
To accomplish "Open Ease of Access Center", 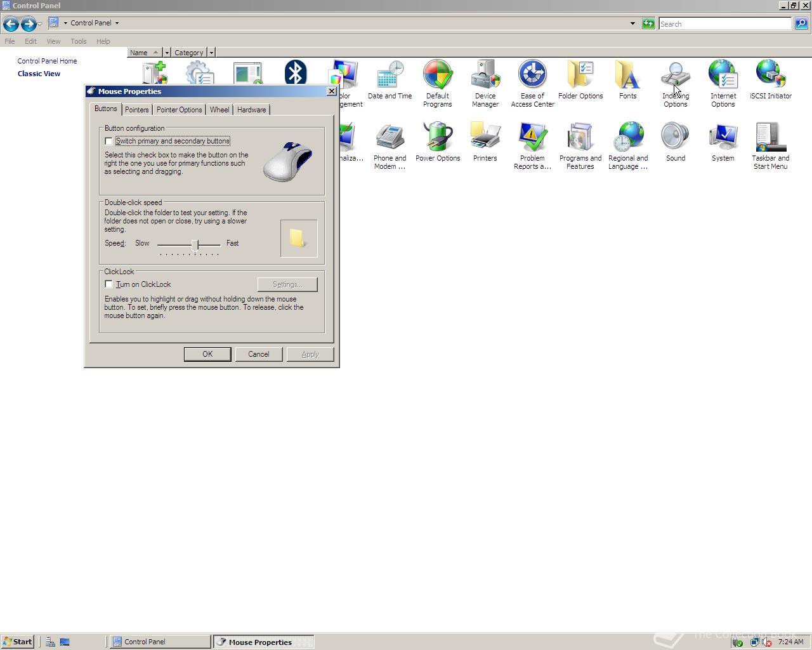I will 532,83.
